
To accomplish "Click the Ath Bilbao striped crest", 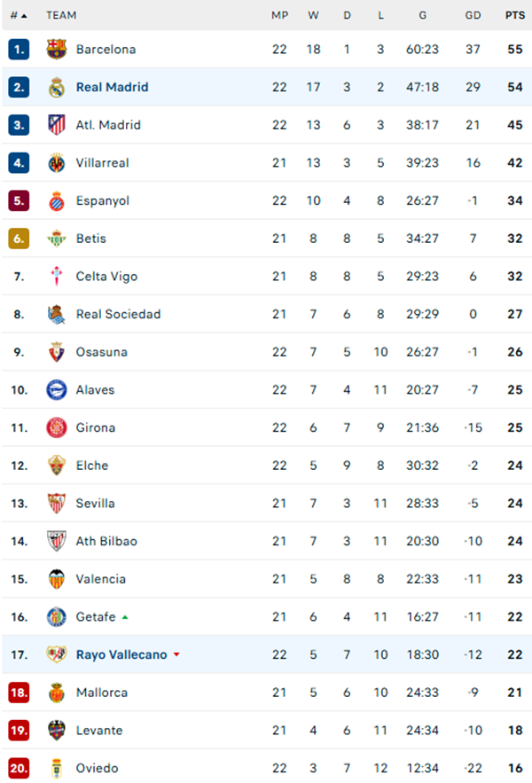I will tap(57, 541).
